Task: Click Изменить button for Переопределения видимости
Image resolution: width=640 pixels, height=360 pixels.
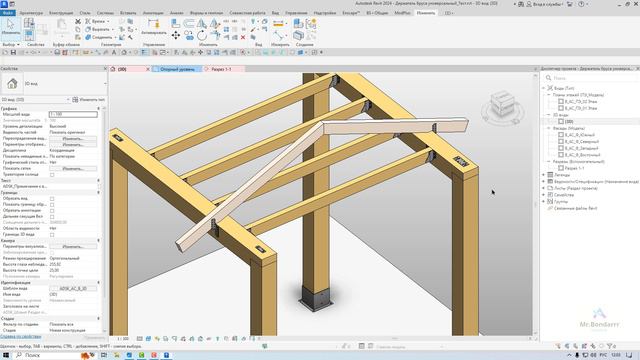Action: [73, 139]
